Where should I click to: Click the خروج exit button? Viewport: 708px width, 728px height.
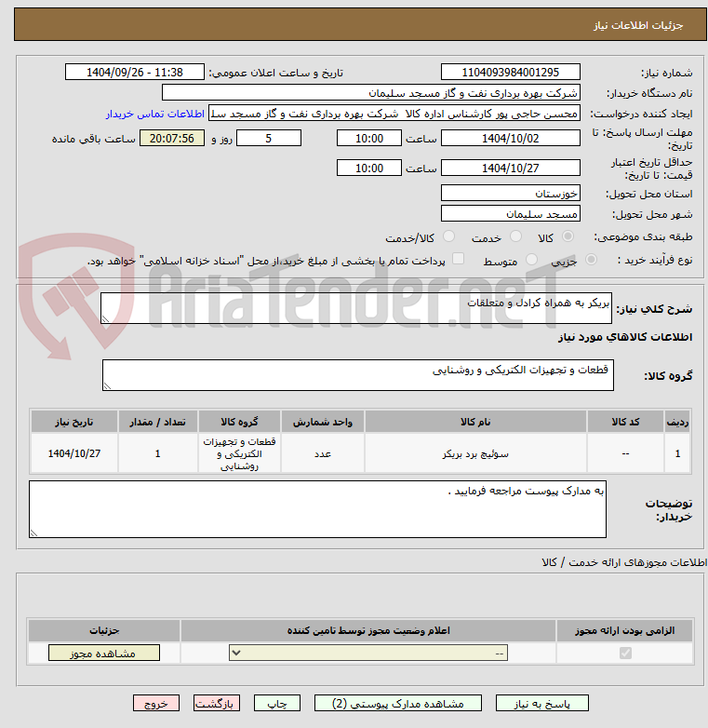[x=156, y=704]
